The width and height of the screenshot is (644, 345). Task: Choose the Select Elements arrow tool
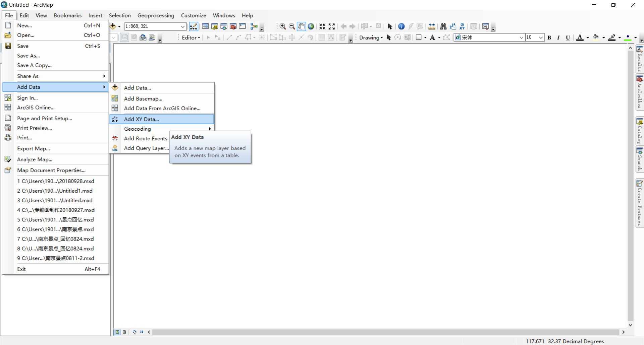pos(390,26)
